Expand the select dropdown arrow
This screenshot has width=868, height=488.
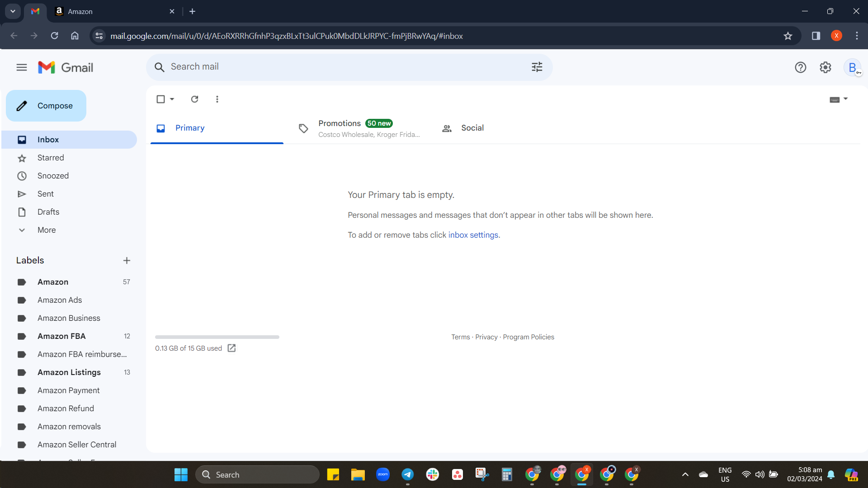pos(172,99)
